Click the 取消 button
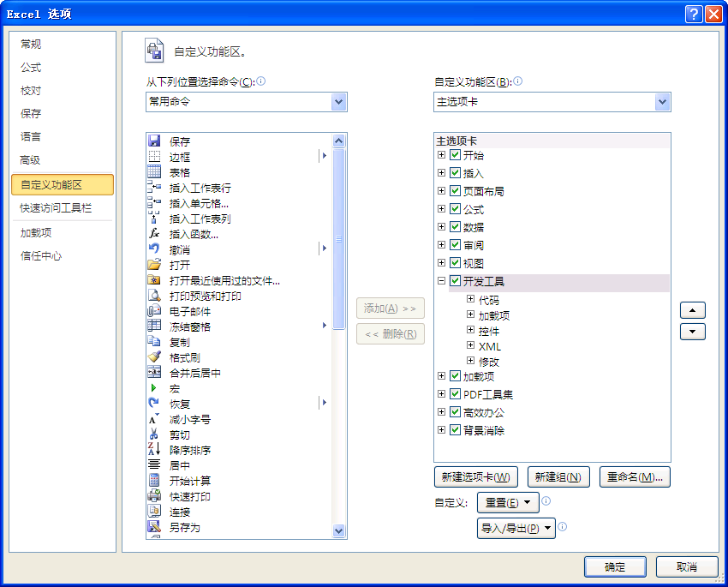This screenshot has width=728, height=587. pos(687,566)
